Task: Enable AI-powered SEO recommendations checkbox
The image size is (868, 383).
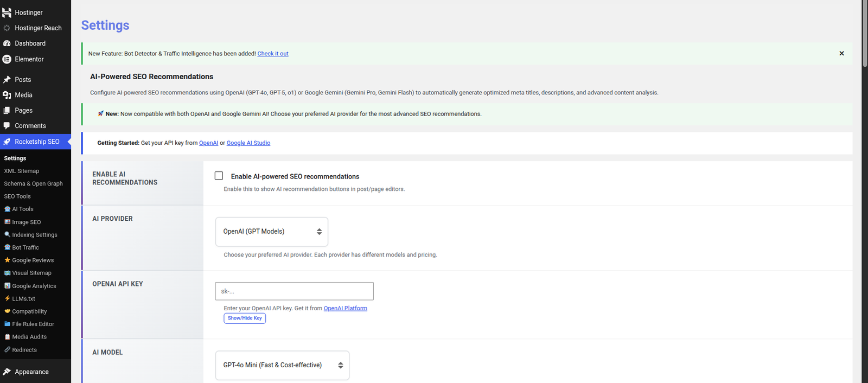Action: click(219, 176)
